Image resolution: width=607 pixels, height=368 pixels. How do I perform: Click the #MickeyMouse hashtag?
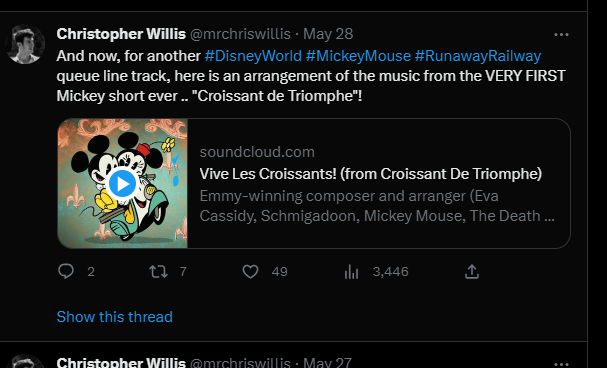358,56
